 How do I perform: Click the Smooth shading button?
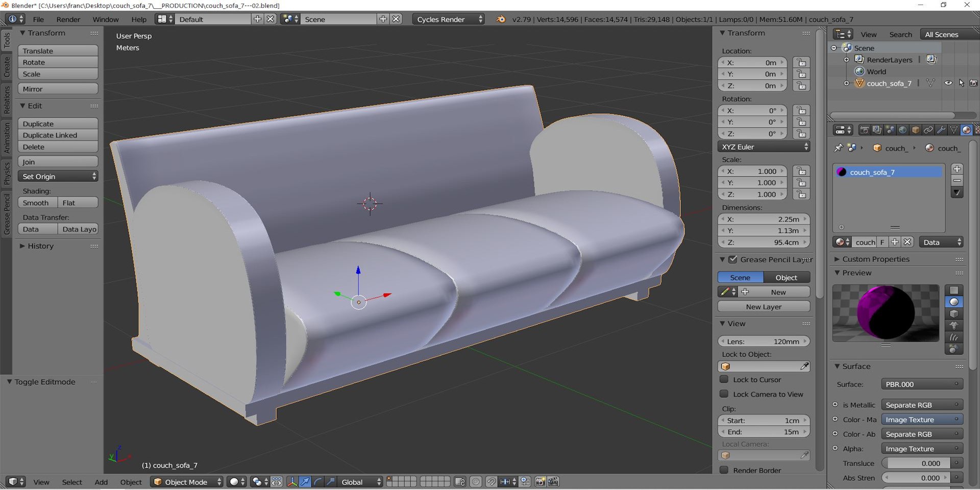(38, 203)
